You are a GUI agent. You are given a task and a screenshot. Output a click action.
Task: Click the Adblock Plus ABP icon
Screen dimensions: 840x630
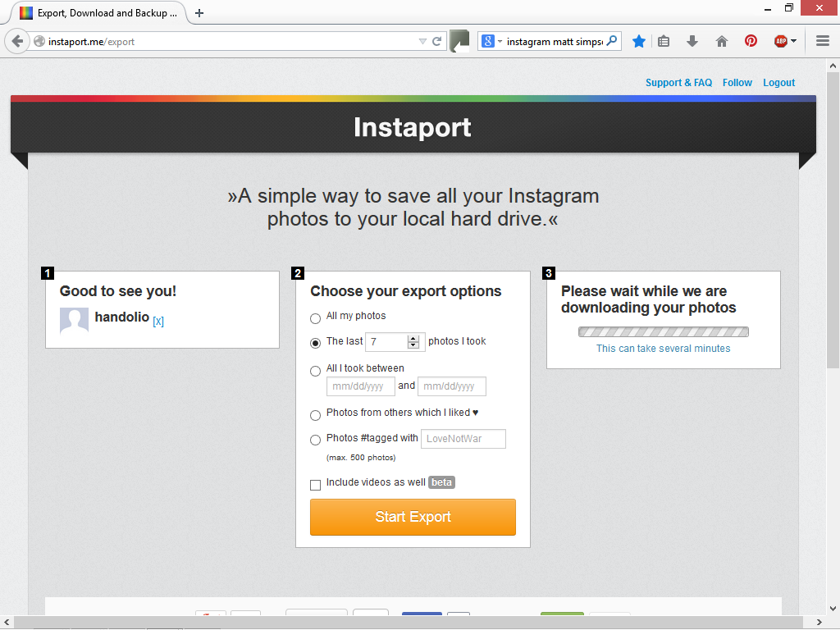pos(781,41)
